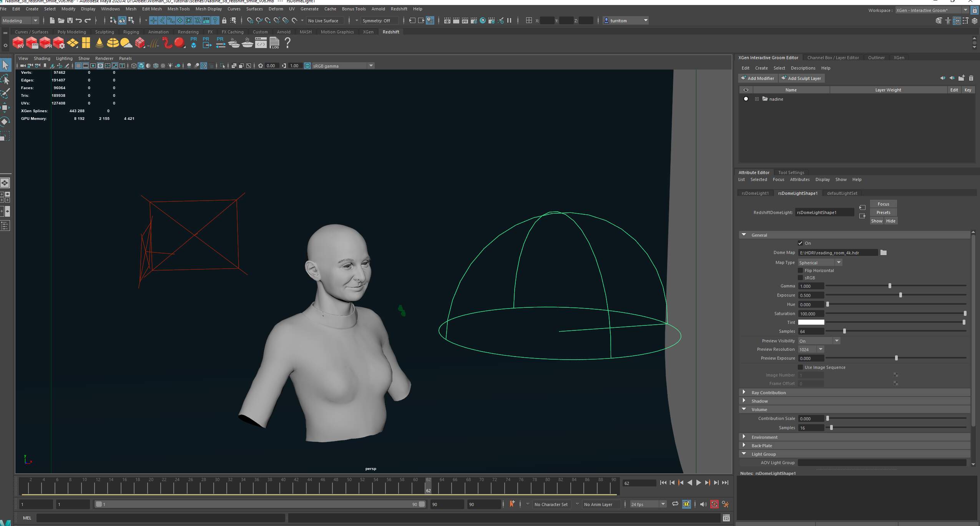Collapse the Volume attribute section
Image resolution: width=980 pixels, height=526 pixels.
(744, 410)
